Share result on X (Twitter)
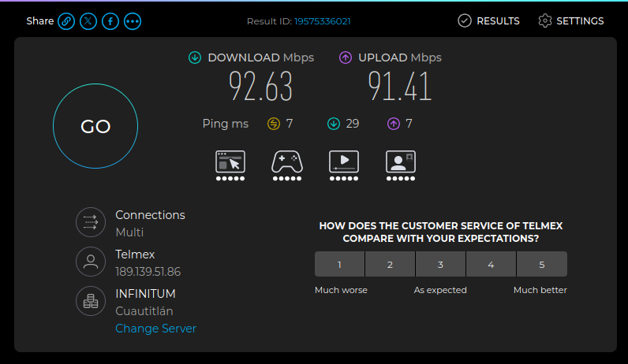 point(88,21)
